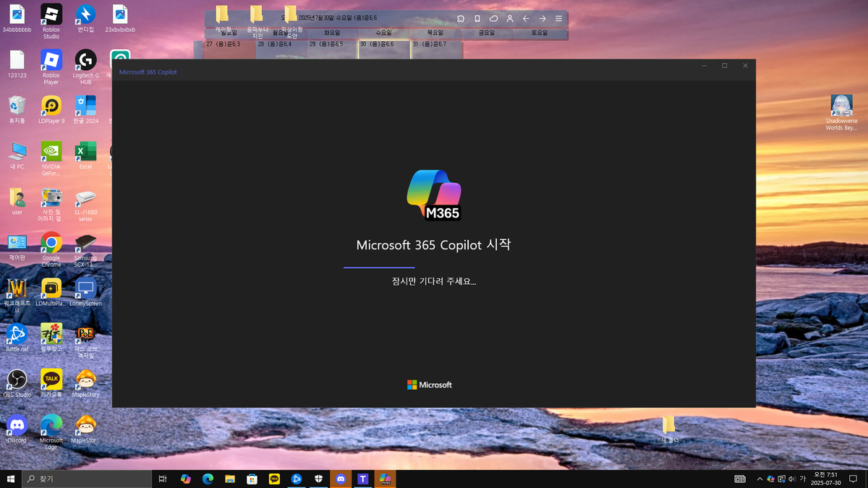Open the LonelyScreen desktop icon
The width and height of the screenshot is (868, 488).
(85, 292)
